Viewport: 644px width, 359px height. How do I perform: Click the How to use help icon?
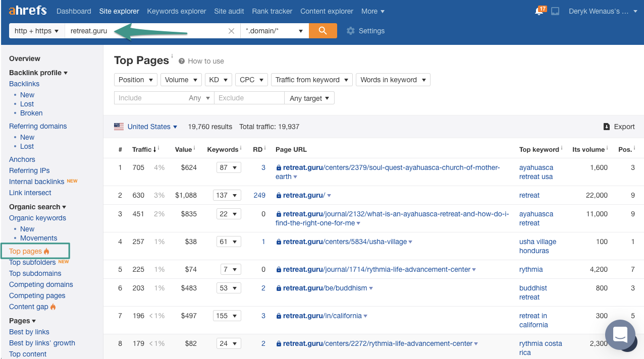pos(182,61)
